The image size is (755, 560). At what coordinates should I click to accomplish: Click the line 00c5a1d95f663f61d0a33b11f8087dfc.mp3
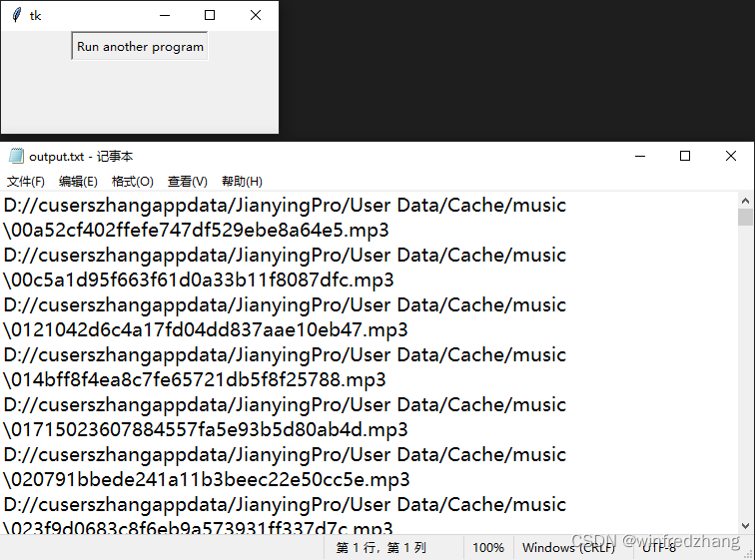[199, 280]
